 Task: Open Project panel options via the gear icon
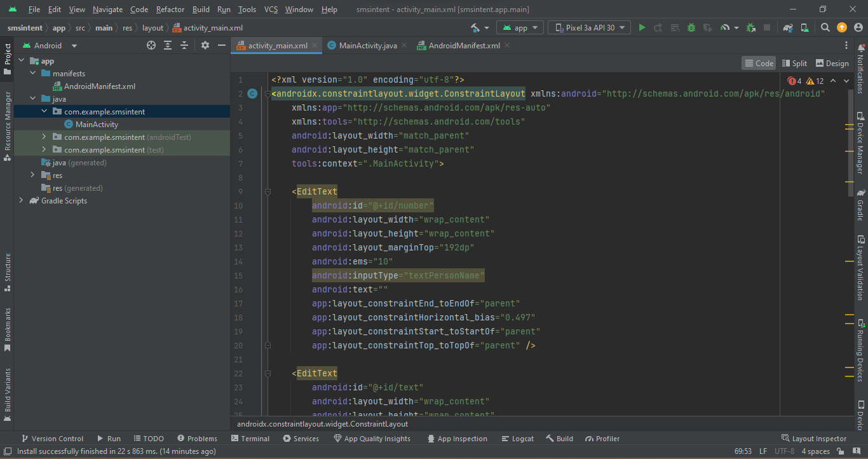(205, 45)
